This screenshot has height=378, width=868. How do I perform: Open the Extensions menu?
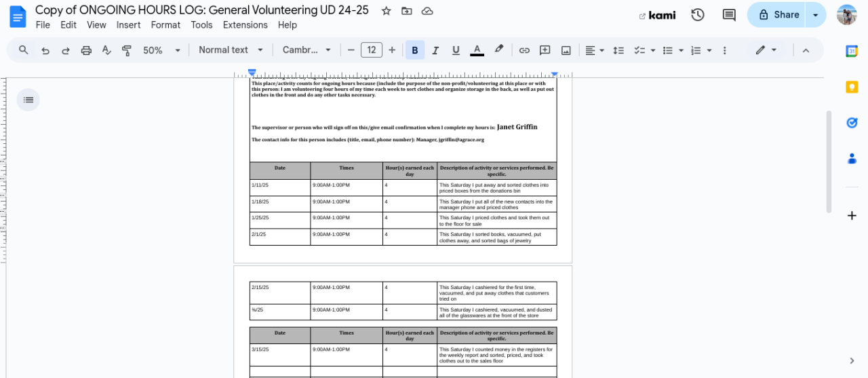coord(245,25)
